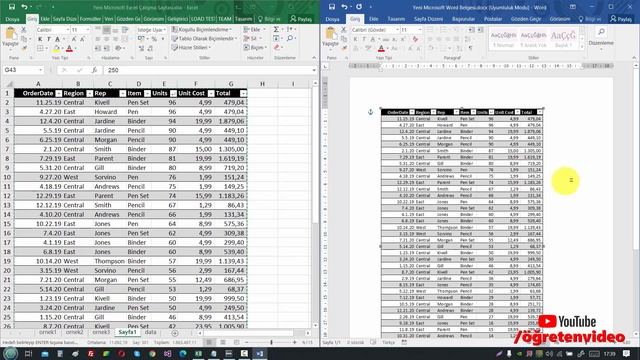Use Format Painter in Excel clipboard group
This screenshot has width=640, height=360.
[x=24, y=48]
